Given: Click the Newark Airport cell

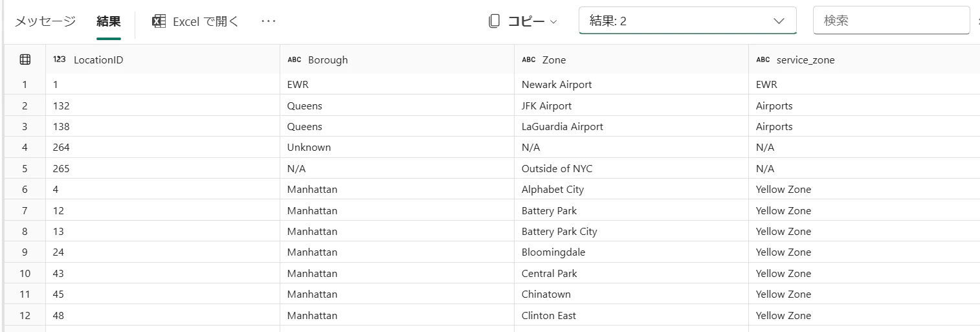Looking at the screenshot, I should click(631, 84).
